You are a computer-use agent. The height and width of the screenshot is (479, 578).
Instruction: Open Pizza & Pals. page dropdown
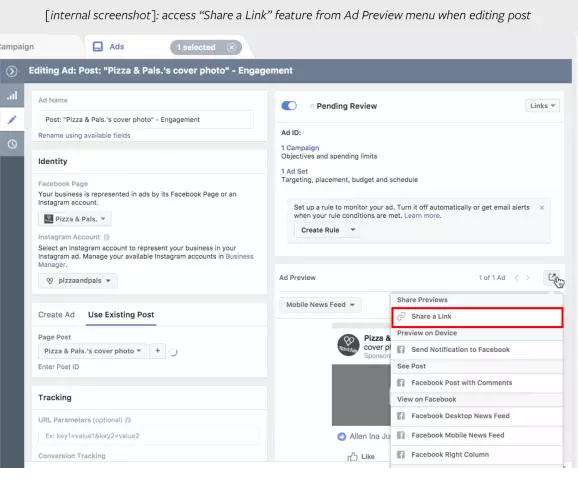(75, 219)
